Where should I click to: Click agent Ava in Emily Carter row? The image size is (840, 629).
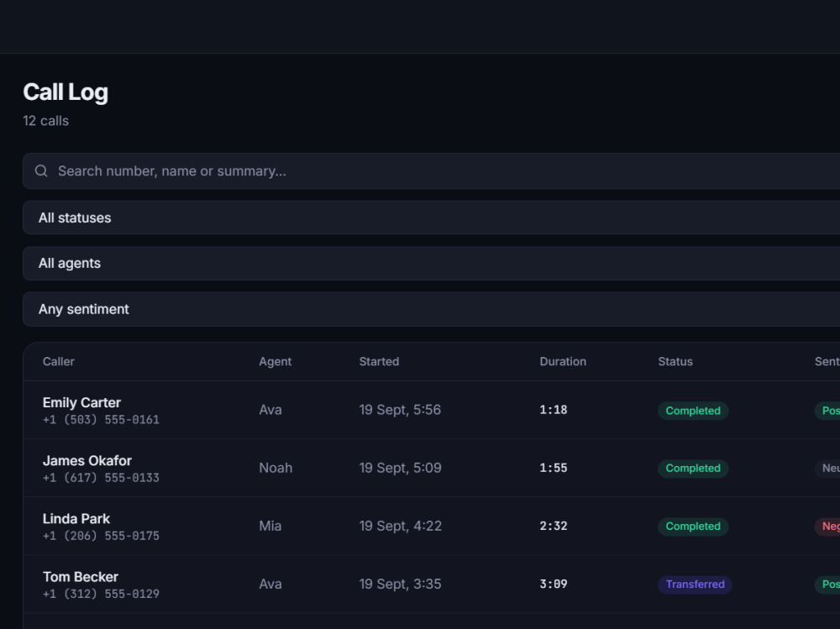point(270,410)
